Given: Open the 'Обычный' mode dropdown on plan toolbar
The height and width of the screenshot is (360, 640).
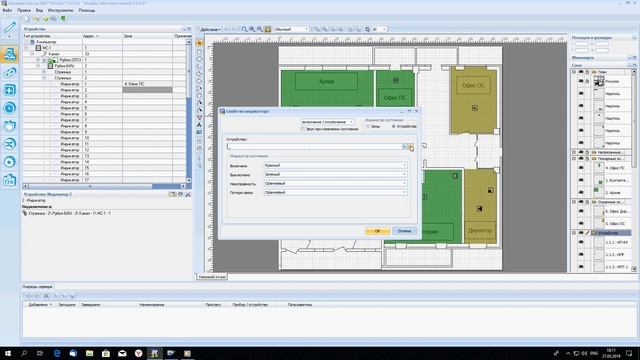Looking at the screenshot, I should pyautogui.click(x=291, y=29).
